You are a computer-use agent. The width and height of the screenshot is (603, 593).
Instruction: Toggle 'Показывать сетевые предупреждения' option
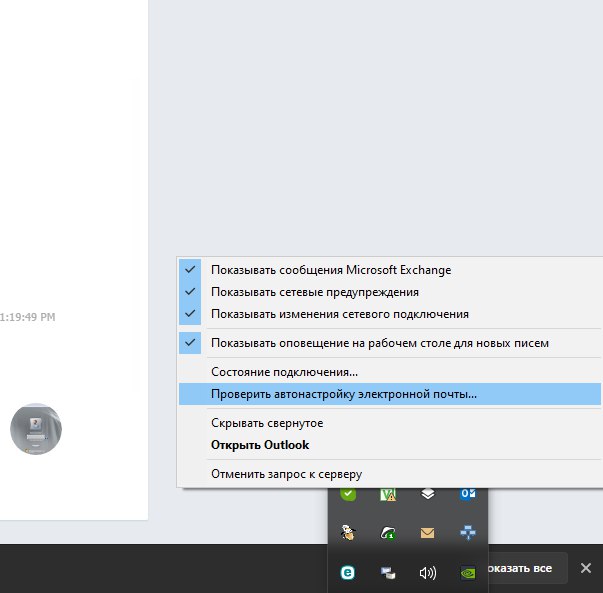tap(390, 292)
